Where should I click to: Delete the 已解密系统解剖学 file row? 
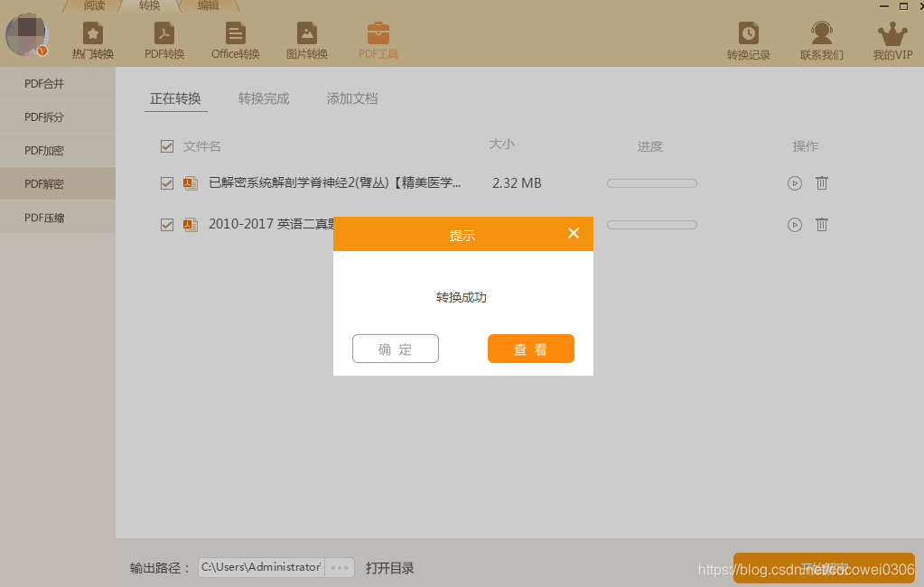coord(821,183)
